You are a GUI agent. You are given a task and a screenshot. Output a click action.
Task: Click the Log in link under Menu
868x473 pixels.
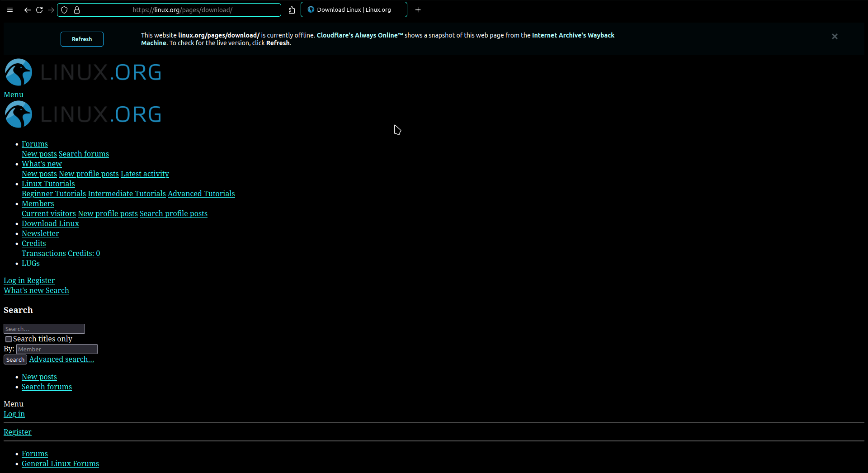pyautogui.click(x=14, y=414)
